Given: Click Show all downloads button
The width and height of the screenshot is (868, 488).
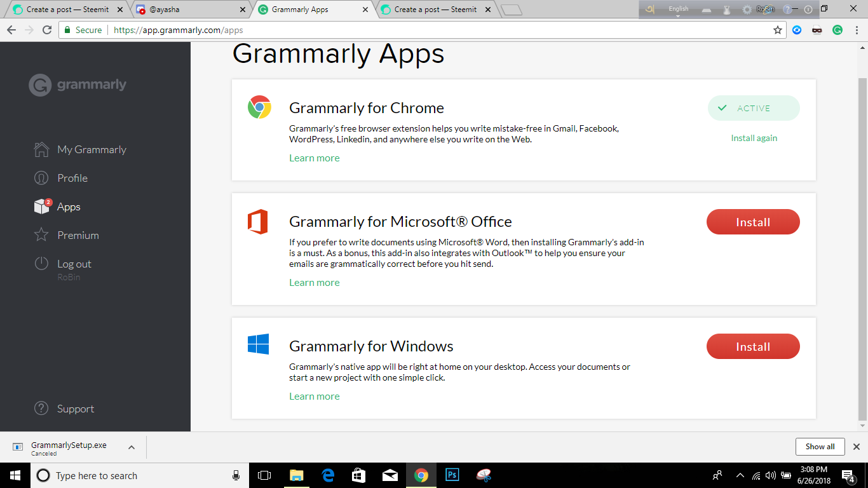Looking at the screenshot, I should click(820, 447).
